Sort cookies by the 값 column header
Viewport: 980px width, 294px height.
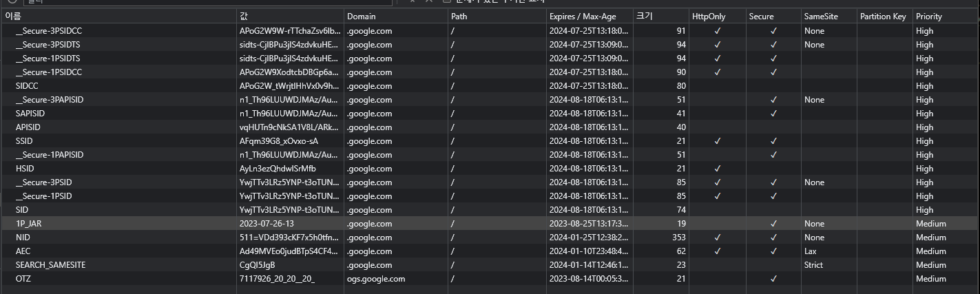[x=291, y=17]
